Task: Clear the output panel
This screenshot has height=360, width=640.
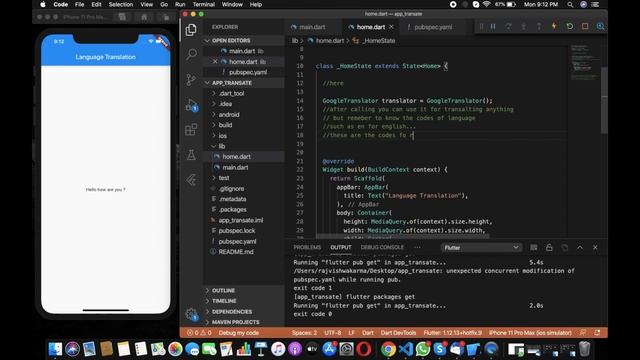Action: (x=533, y=247)
